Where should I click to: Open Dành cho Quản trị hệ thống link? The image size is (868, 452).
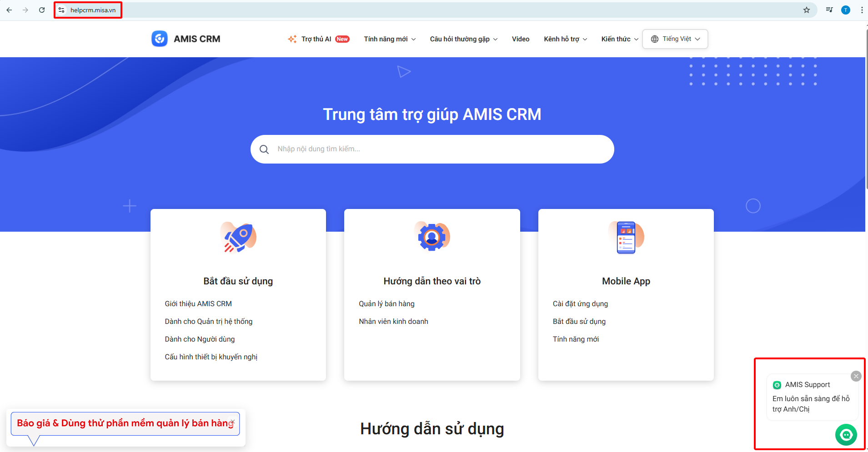pyautogui.click(x=209, y=321)
